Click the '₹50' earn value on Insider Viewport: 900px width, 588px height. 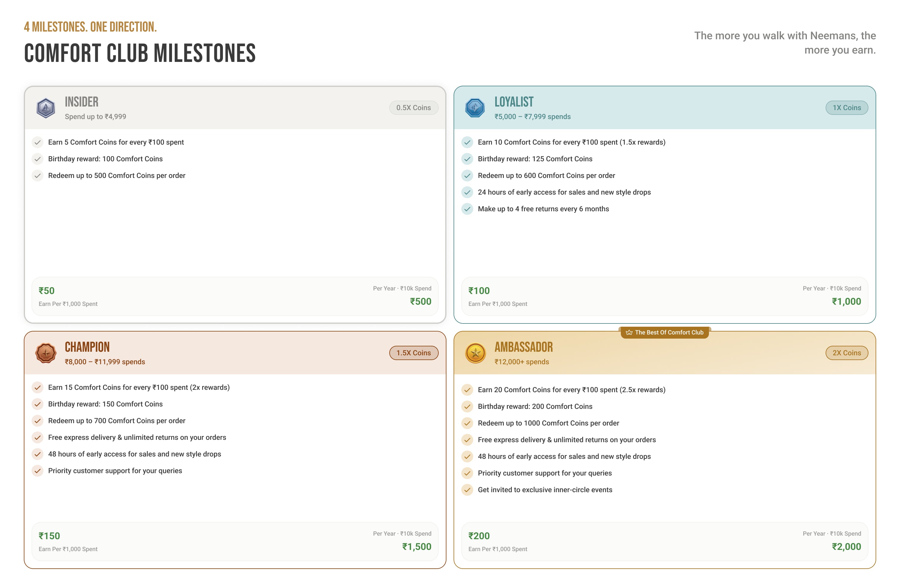pos(46,291)
